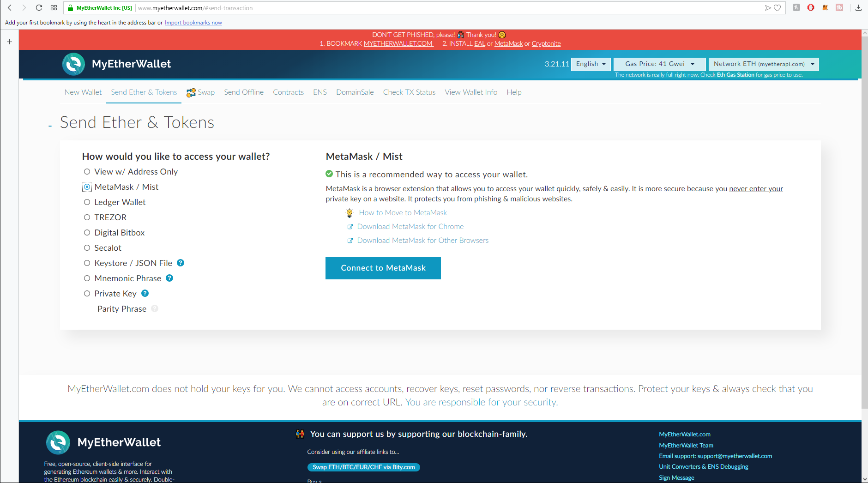
Task: Go to the Contracts tab
Action: point(289,92)
